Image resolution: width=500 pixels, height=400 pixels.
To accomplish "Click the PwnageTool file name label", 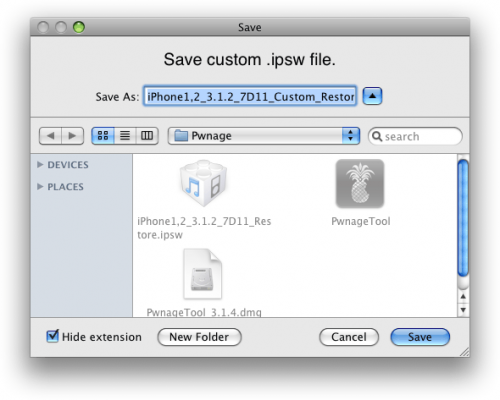I will click(x=361, y=221).
